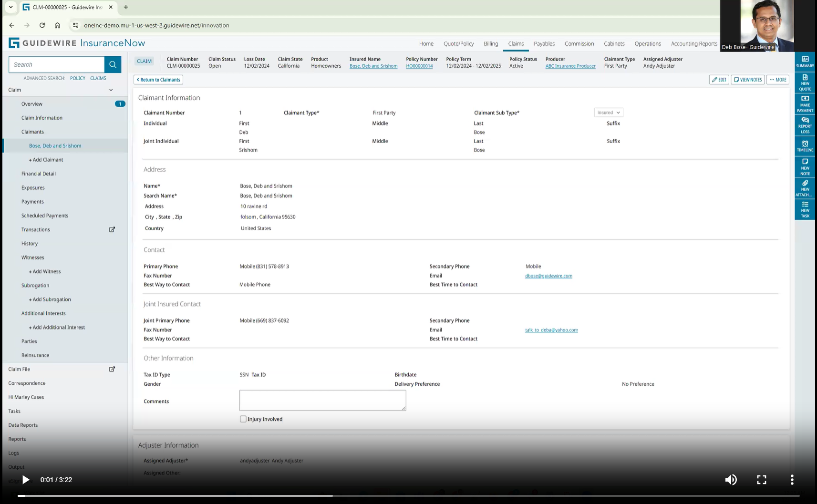Click talk_to_deba@yahoo.com email link

coord(551,330)
